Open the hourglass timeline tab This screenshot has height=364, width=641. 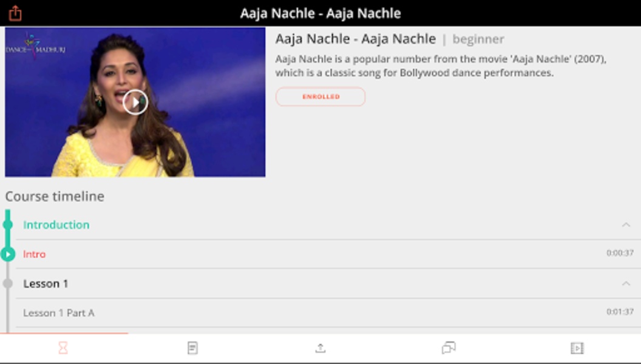coord(63,348)
